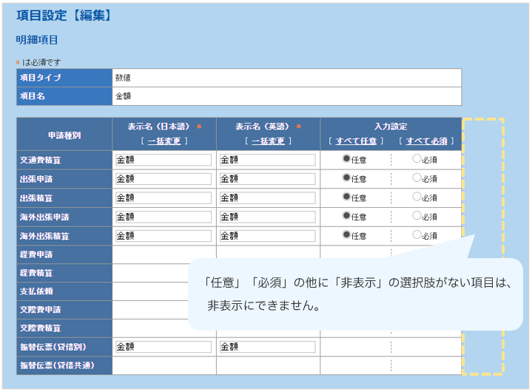The width and height of the screenshot is (532, 392).
Task: Click 一括変更 link under 表示名（英語）
Action: pyautogui.click(x=268, y=141)
